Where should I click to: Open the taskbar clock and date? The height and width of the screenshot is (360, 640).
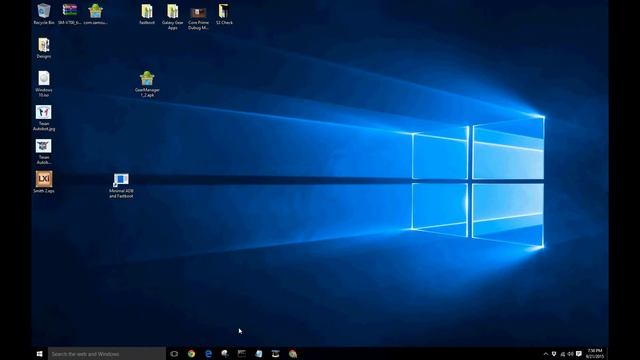595,354
